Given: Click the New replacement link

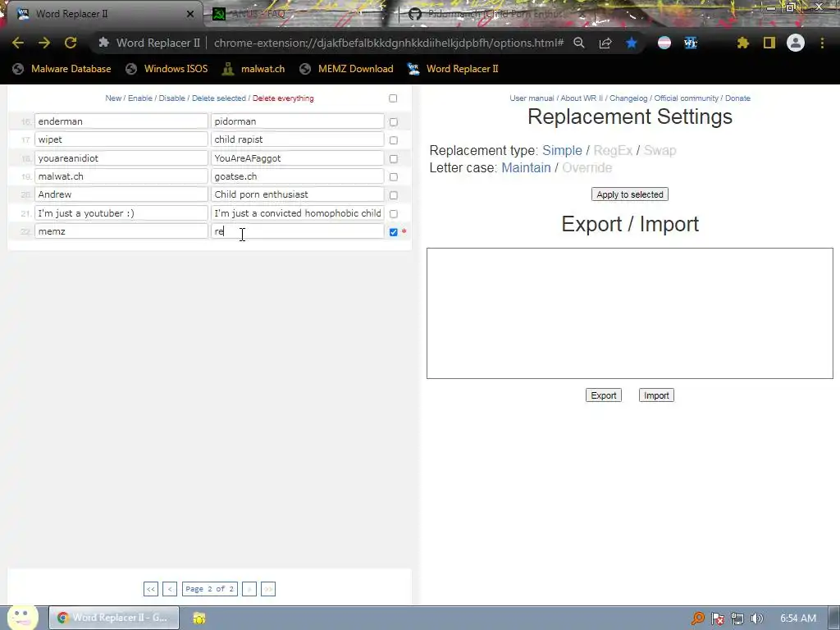Looking at the screenshot, I should point(113,98).
